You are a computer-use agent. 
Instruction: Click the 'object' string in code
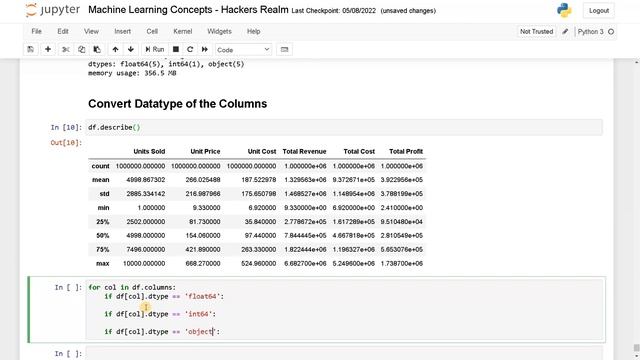(x=200, y=332)
